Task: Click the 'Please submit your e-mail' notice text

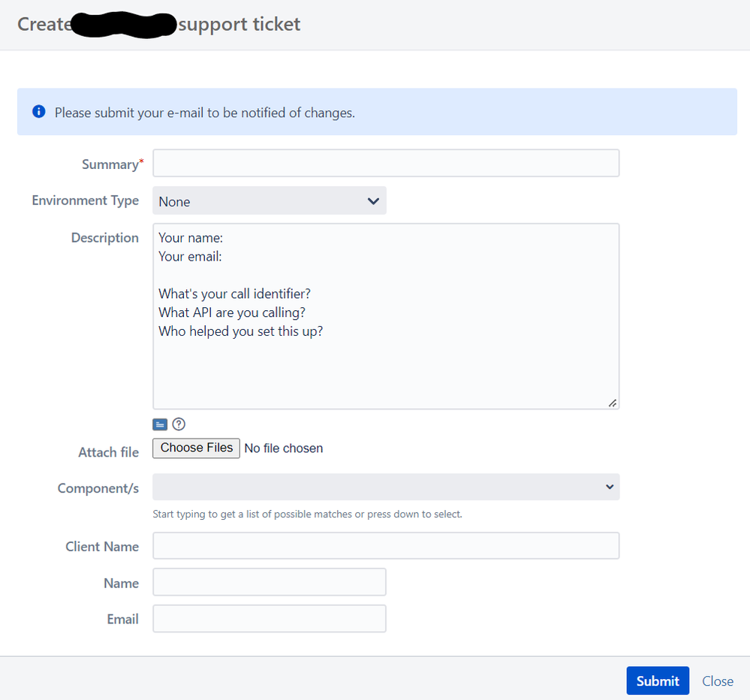Action: (x=205, y=113)
